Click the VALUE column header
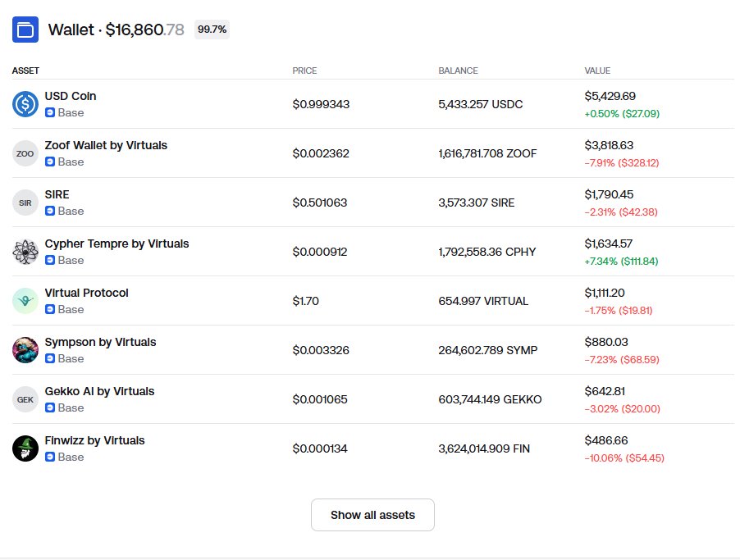Viewport: 740px width, 560px height. click(x=597, y=71)
